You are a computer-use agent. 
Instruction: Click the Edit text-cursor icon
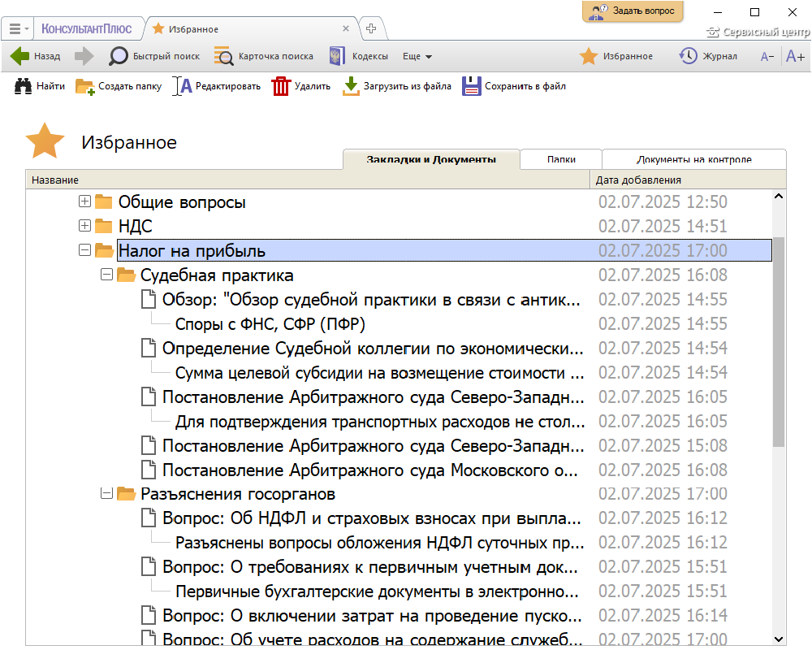tap(182, 86)
